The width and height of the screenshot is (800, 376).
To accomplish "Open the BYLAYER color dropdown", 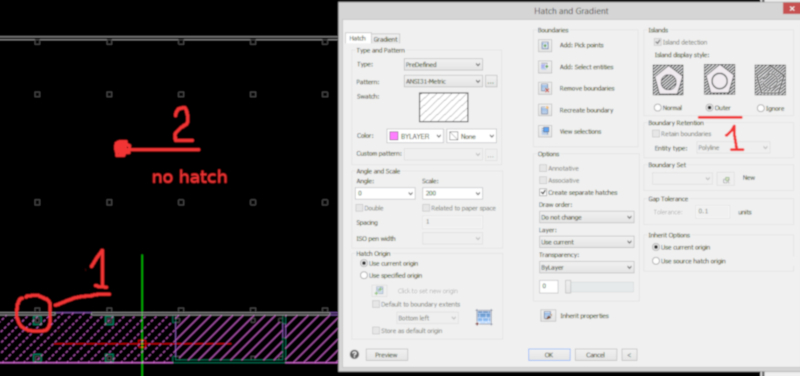I will click(x=415, y=136).
